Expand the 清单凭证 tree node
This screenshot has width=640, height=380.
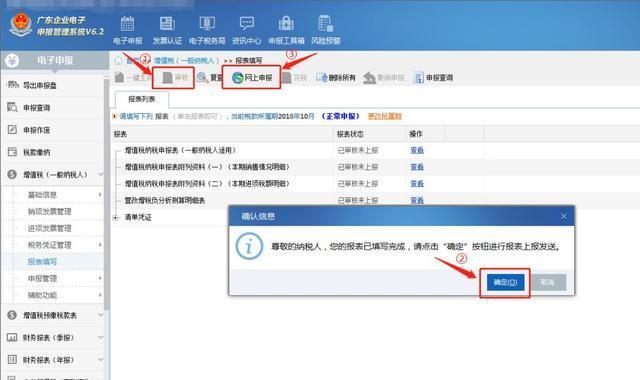[116, 218]
